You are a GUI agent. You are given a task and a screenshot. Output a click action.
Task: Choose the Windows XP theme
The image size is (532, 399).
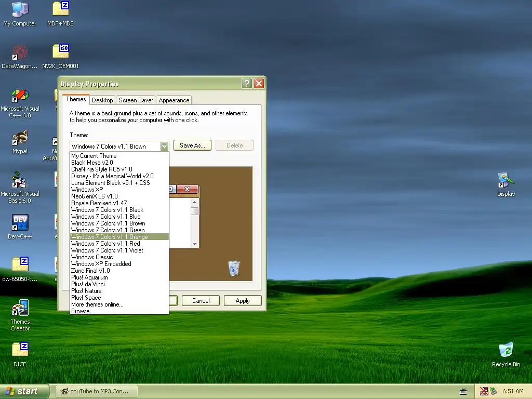pos(119,190)
